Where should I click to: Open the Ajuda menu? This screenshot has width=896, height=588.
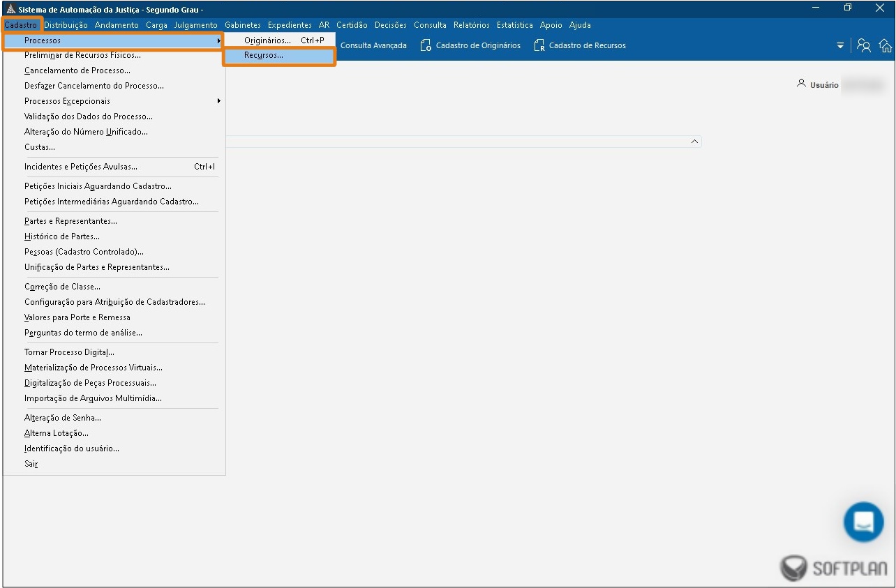[x=580, y=25]
